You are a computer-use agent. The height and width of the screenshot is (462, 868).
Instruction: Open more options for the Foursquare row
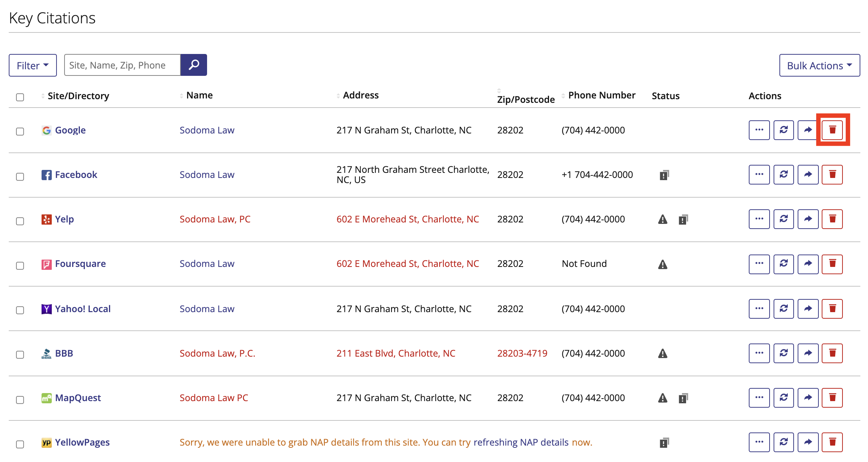coord(759,264)
